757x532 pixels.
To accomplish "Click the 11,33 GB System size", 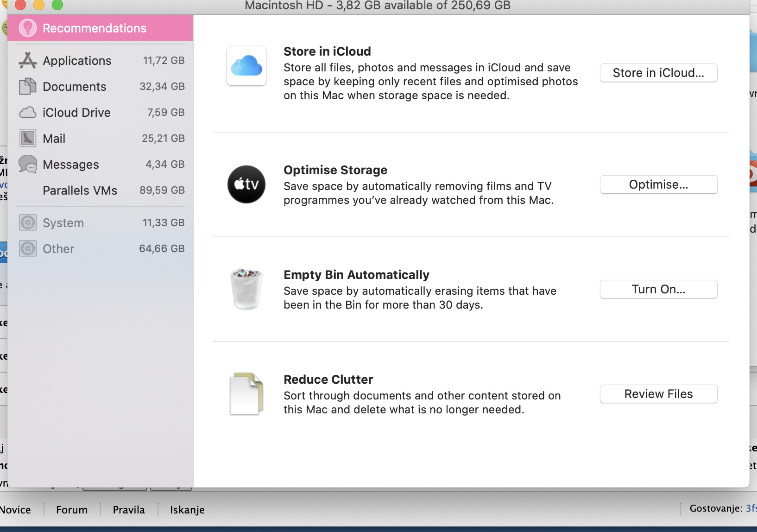I will (x=164, y=223).
